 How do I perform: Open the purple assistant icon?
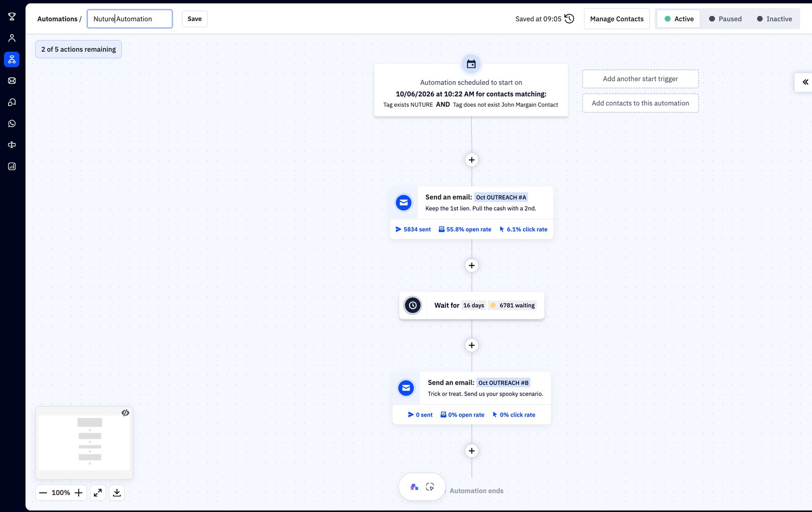tap(414, 487)
